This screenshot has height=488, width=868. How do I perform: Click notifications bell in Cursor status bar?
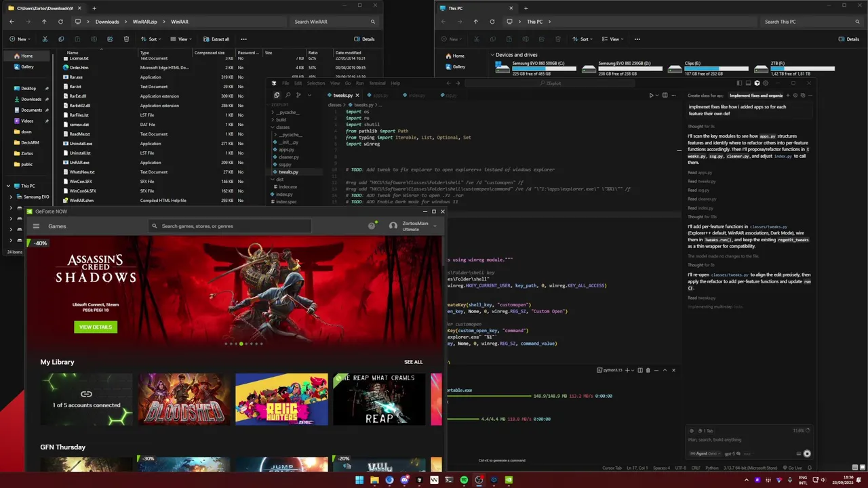[808, 468]
